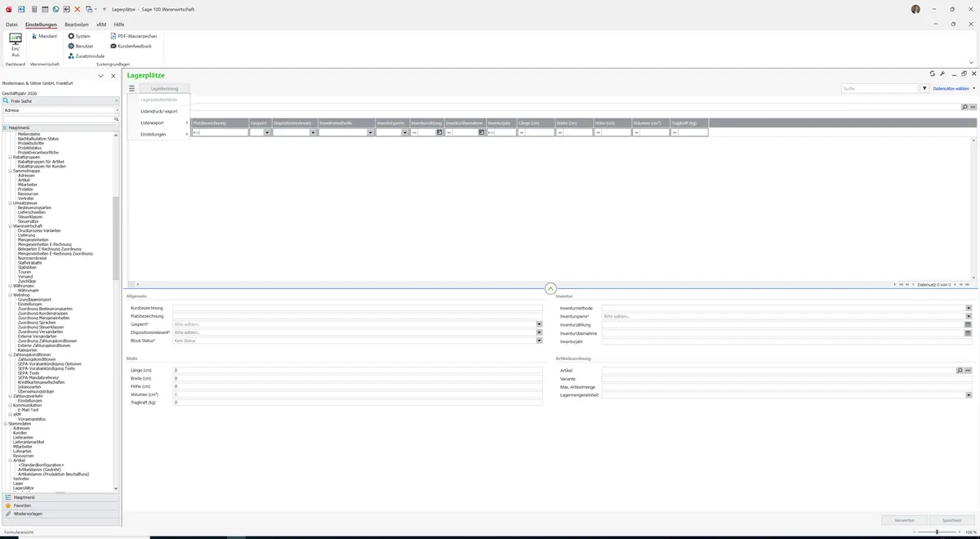
Task: Open PDF-Wasserzeichen settings
Action: [x=134, y=36]
